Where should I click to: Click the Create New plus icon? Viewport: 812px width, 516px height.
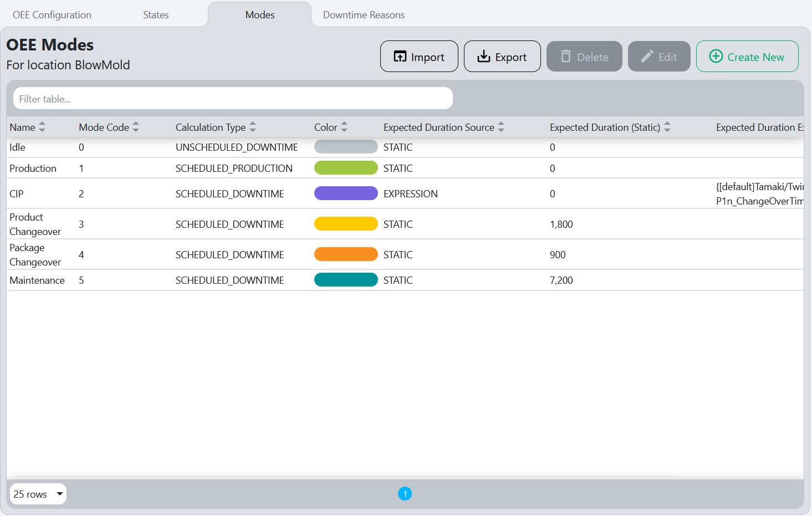coord(716,56)
